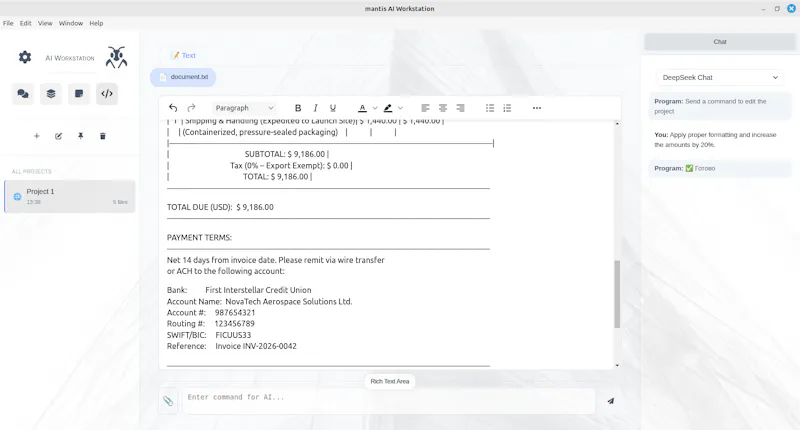Undo the last edit

coord(173,108)
